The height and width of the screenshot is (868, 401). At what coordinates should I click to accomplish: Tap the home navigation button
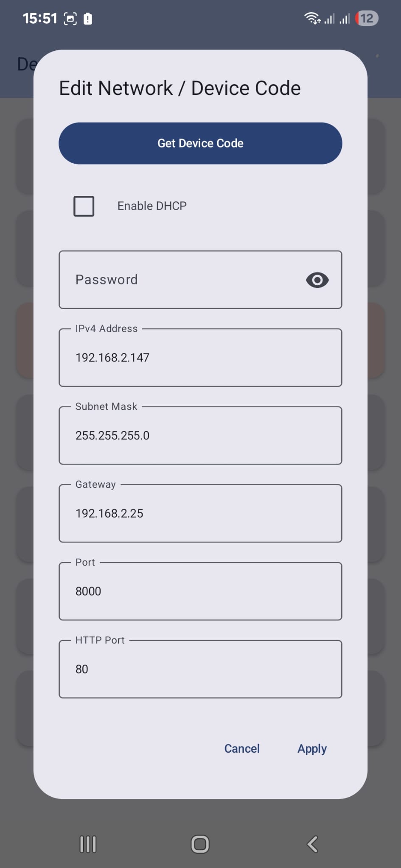click(x=200, y=844)
